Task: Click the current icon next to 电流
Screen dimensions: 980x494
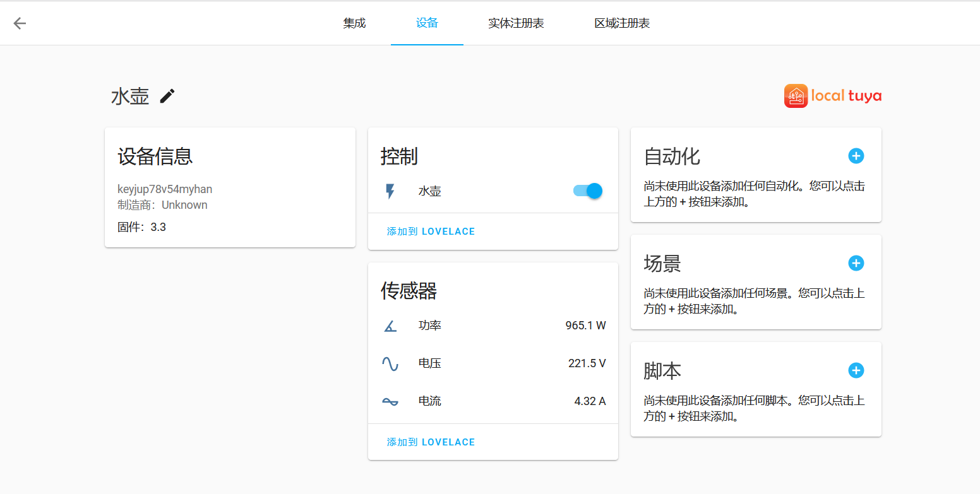Action: tap(390, 401)
